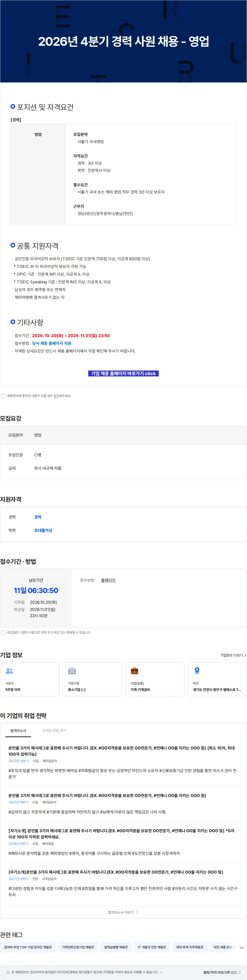This screenshot has width=247, height=980.
Task: Expand the related tags list chevron
Action: (x=241, y=947)
